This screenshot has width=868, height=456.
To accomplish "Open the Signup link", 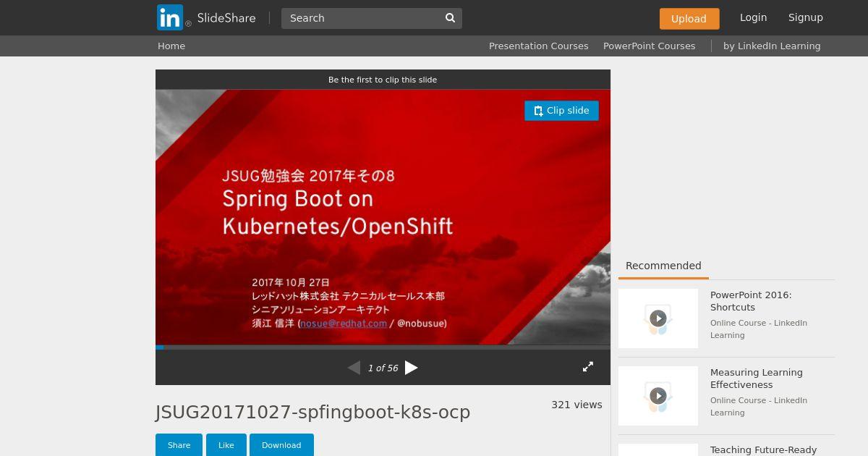I will pos(806,17).
